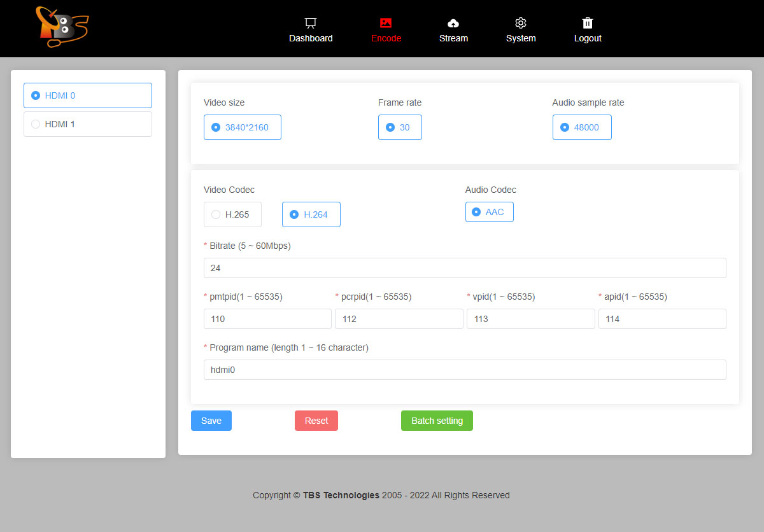Viewport: 764px width, 532px height.
Task: Click the Bitrate input field
Action: pyautogui.click(x=465, y=268)
